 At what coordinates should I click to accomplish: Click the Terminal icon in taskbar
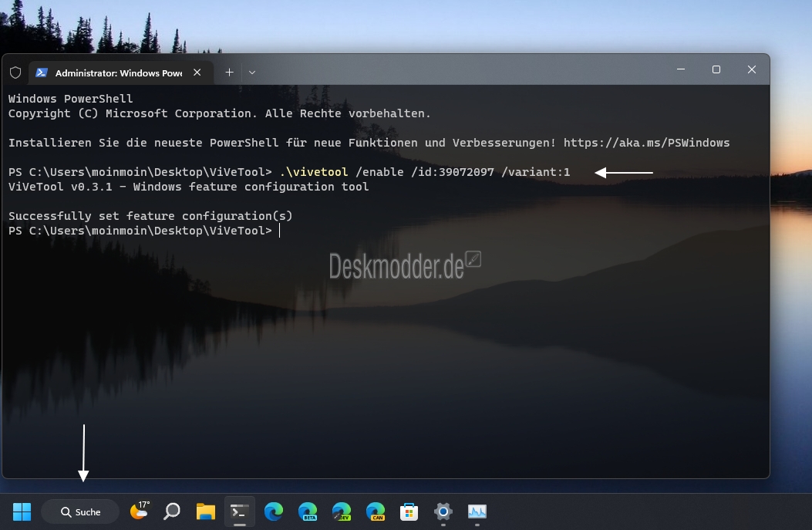240,511
